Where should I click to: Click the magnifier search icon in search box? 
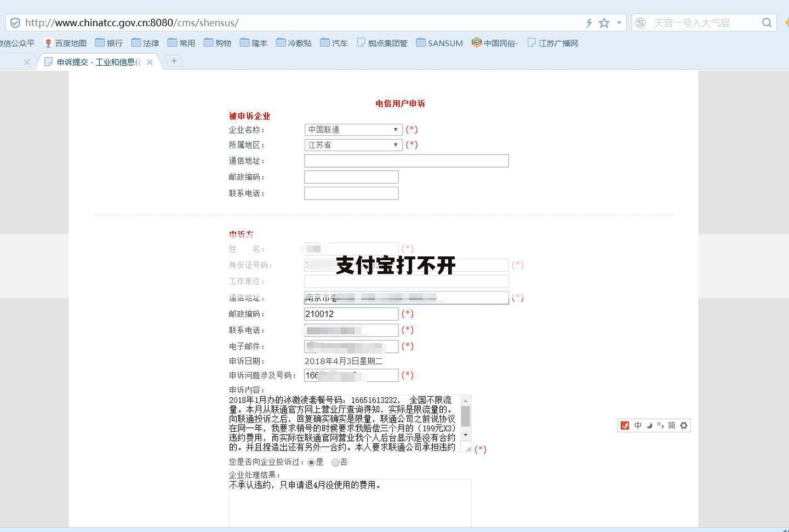(x=767, y=22)
